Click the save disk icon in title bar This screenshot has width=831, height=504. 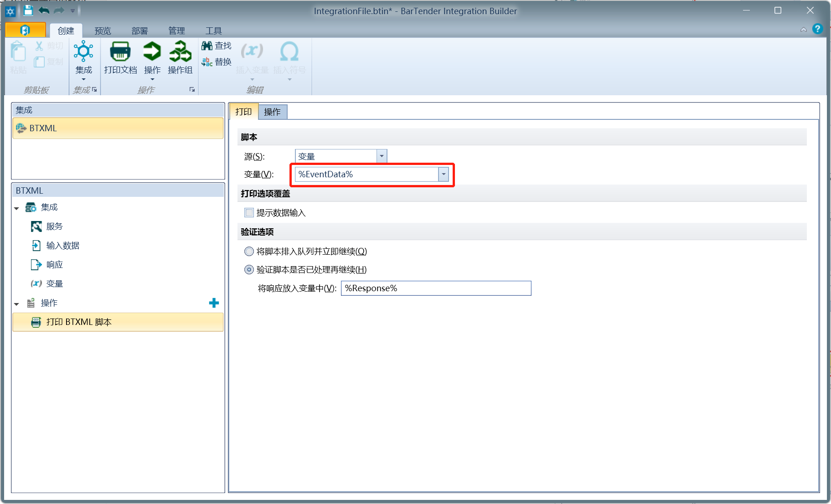pos(28,10)
